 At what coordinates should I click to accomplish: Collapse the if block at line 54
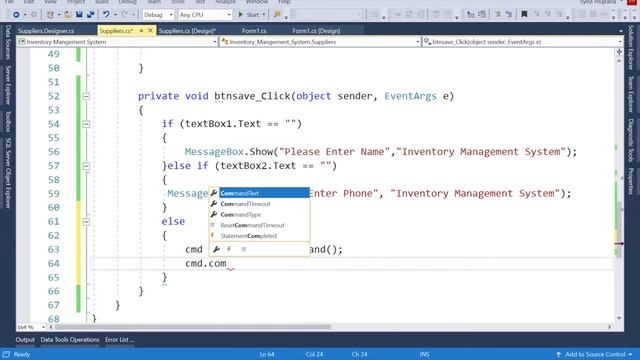[86, 124]
